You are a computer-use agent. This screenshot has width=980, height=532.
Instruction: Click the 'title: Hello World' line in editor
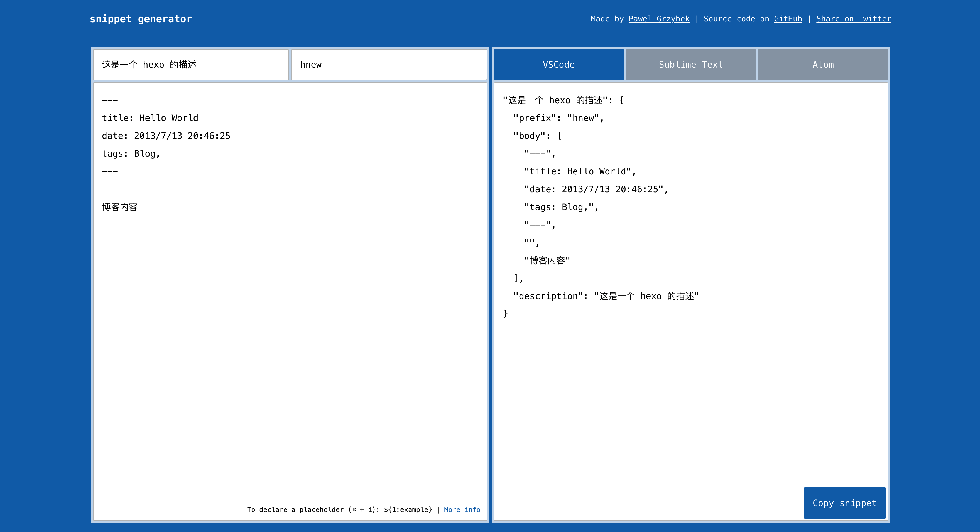tap(150, 118)
